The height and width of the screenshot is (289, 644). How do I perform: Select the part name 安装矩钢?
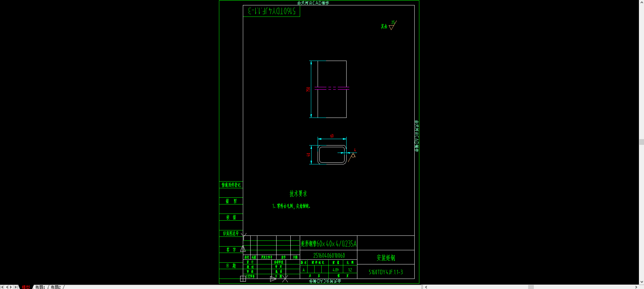point(386,258)
